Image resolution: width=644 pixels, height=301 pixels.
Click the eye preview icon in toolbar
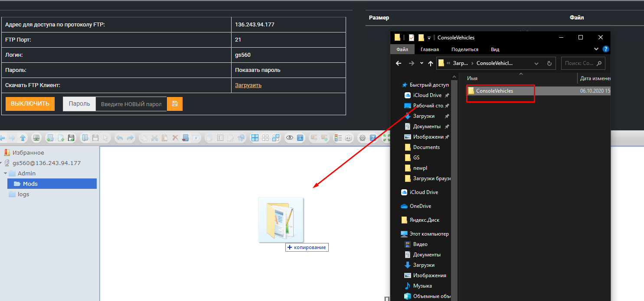(289, 138)
